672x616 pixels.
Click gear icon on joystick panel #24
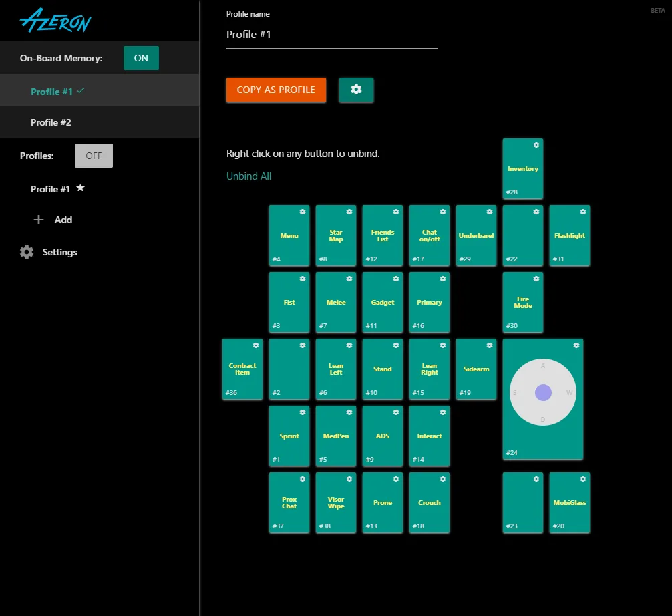(x=576, y=345)
